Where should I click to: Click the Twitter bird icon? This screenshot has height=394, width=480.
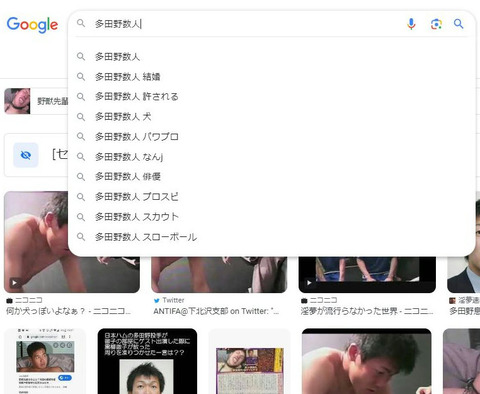(157, 300)
